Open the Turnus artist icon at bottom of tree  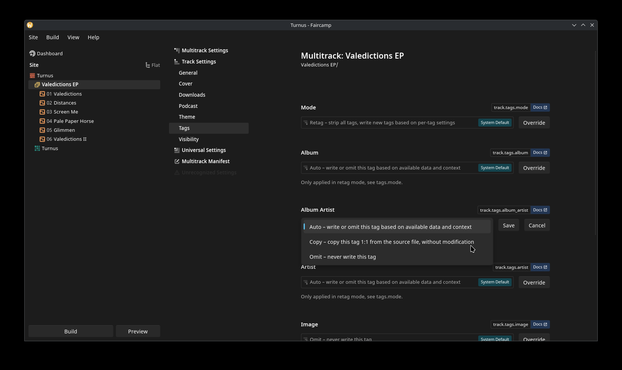pos(37,148)
